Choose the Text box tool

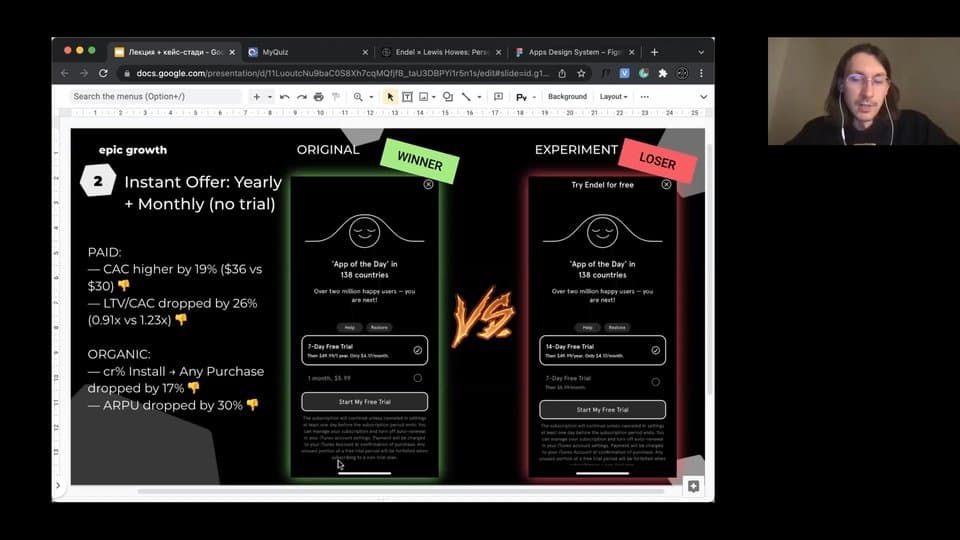click(x=407, y=97)
